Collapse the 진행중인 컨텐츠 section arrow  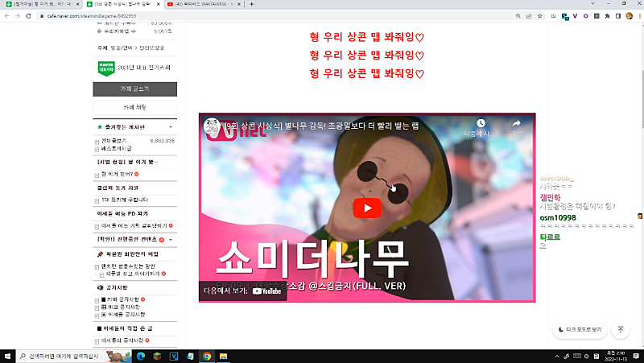[170, 239]
